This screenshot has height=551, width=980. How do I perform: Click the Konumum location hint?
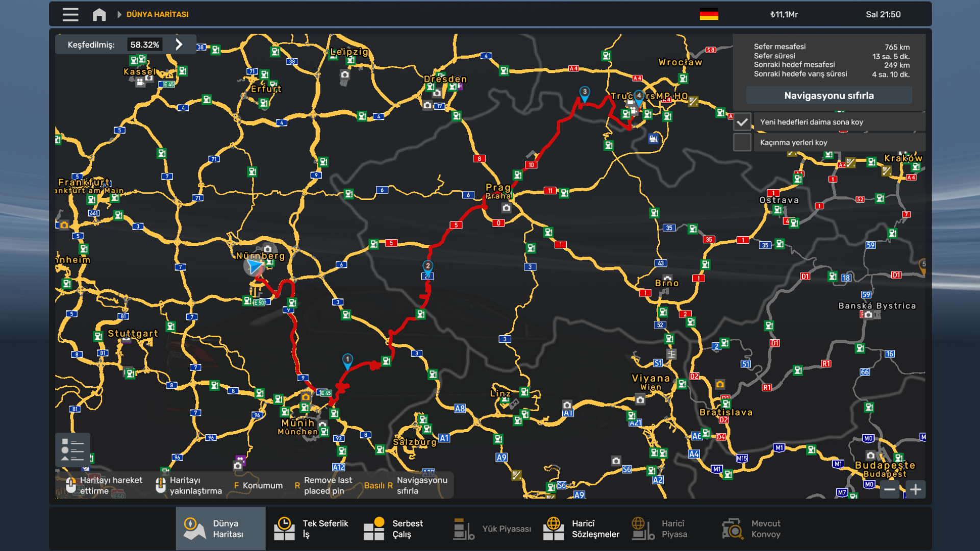click(x=258, y=485)
